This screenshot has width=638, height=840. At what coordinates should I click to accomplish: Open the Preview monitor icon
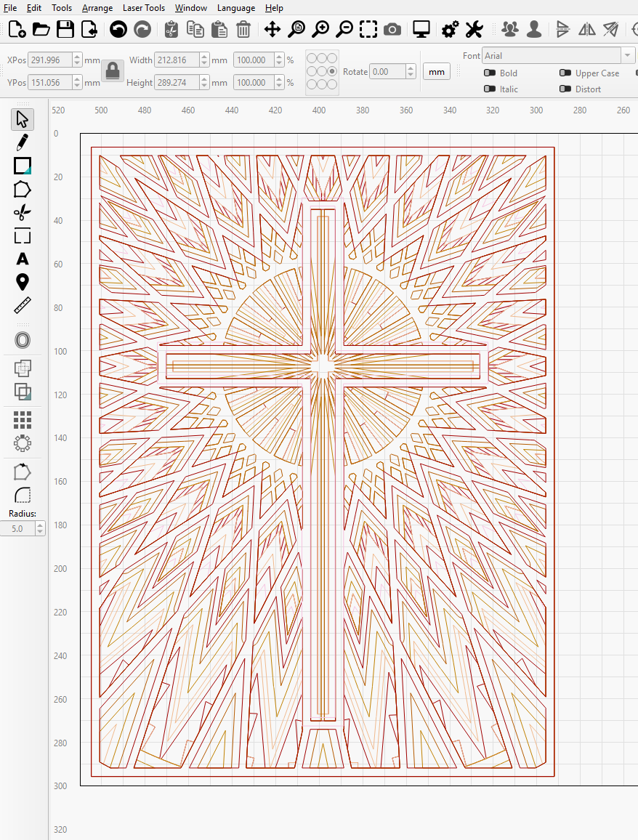[421, 29]
